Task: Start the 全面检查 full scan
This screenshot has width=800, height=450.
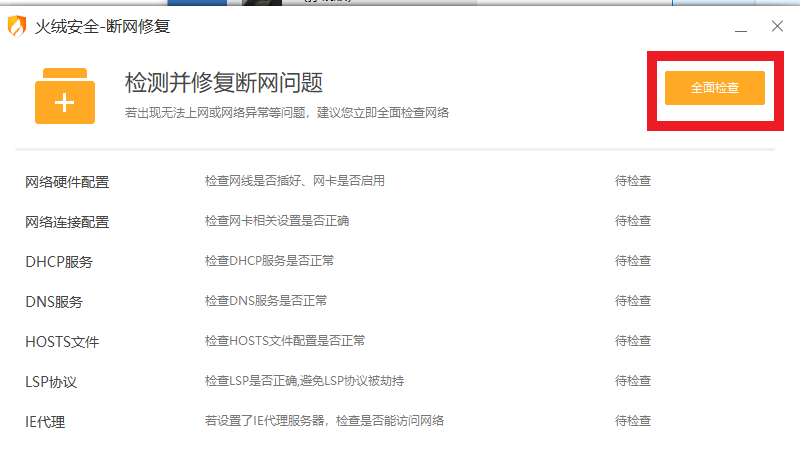Action: coord(714,88)
